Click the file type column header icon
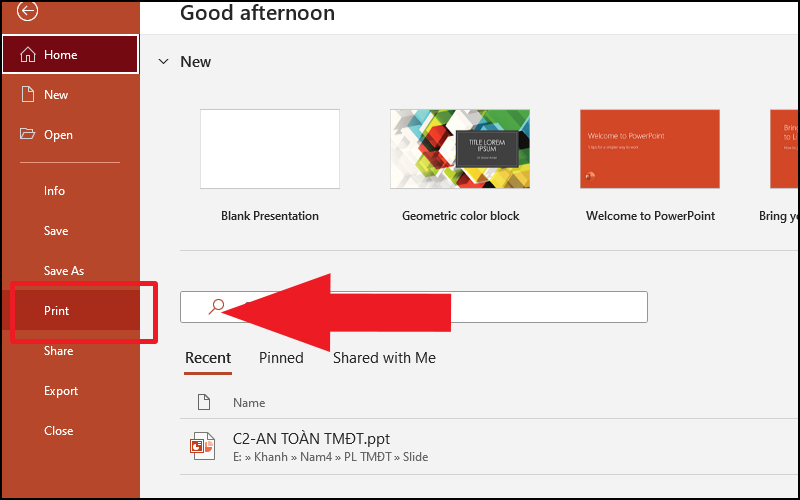 click(x=204, y=402)
